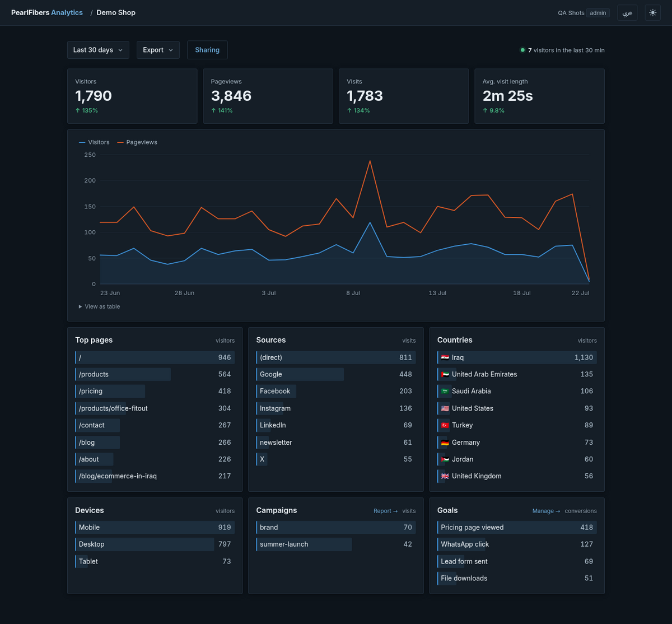The width and height of the screenshot is (672, 624).
Task: Click the United Arab Emirates flag icon
Action: (x=445, y=374)
